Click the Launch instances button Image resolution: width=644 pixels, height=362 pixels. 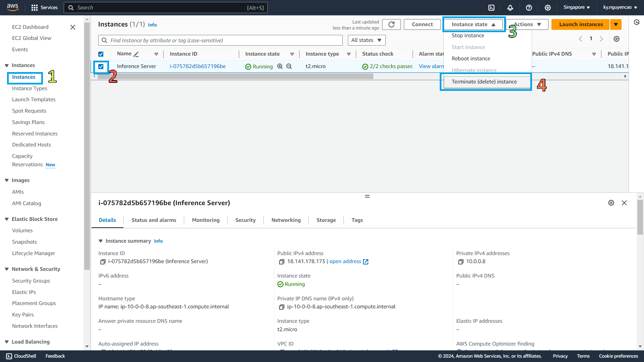click(x=581, y=24)
